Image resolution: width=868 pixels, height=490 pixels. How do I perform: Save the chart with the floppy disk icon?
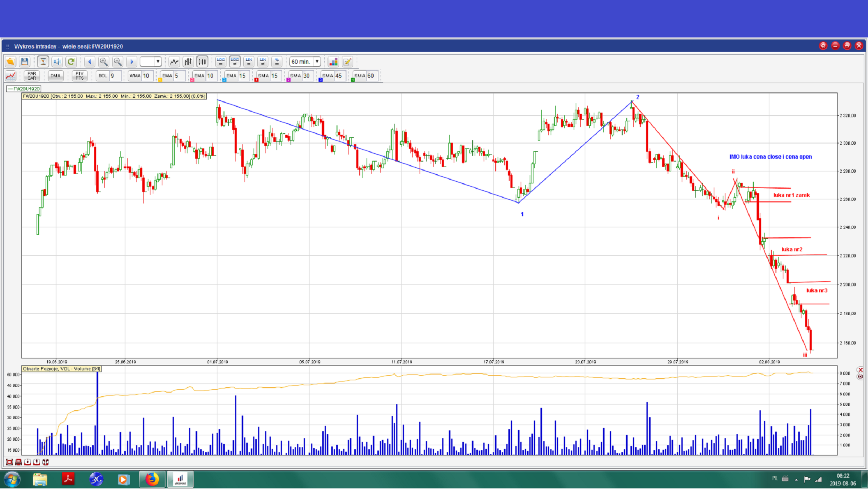point(25,62)
